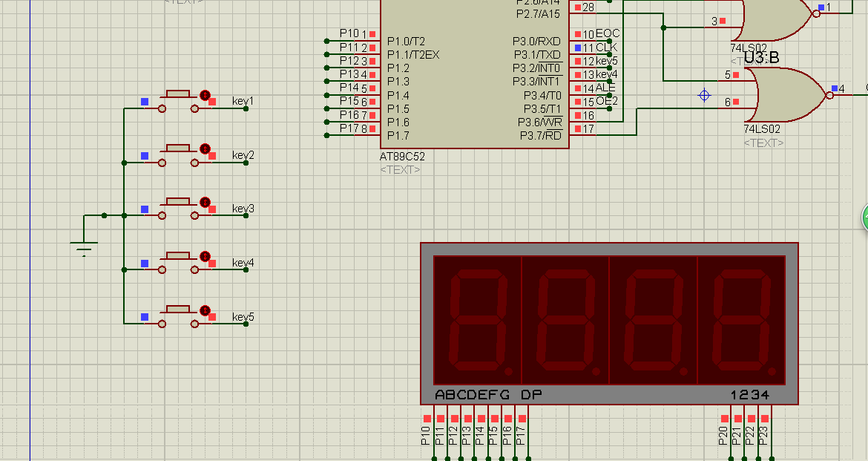Toggle the red latch actuator on key4

pos(205,257)
